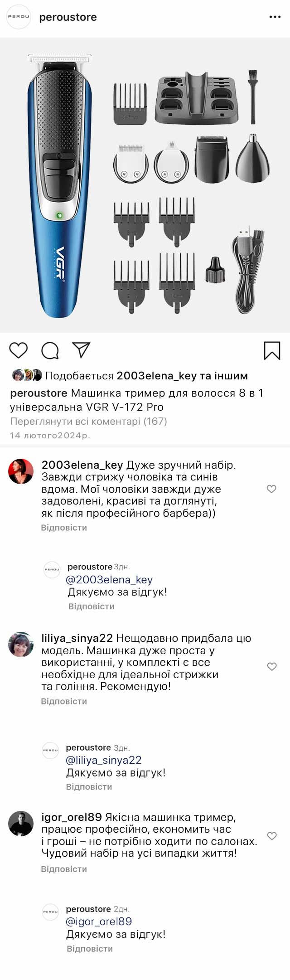
Task: Share post using paper plane icon
Action: (82, 350)
